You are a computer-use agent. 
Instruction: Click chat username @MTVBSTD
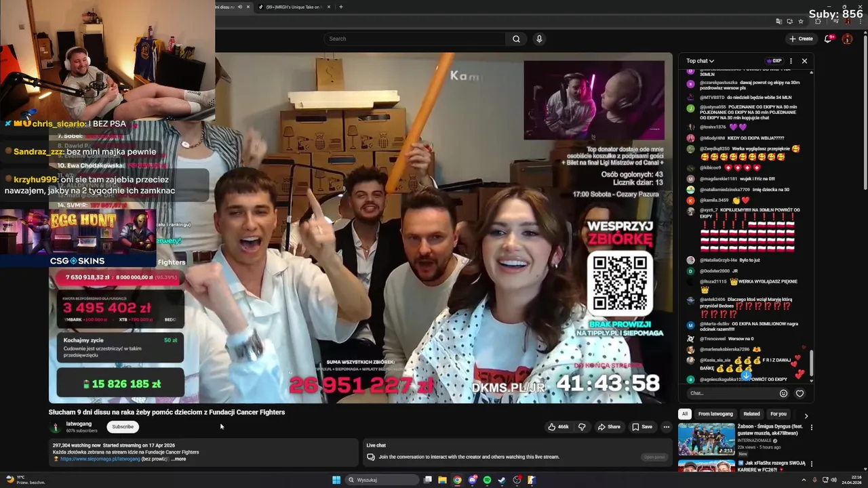point(712,98)
